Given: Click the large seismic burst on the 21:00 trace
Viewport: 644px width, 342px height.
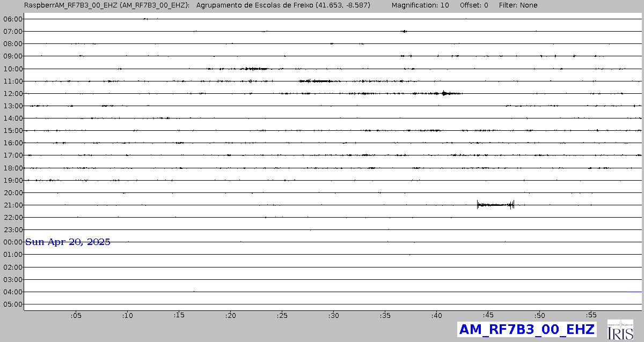Looking at the screenshot, I should 496,204.
